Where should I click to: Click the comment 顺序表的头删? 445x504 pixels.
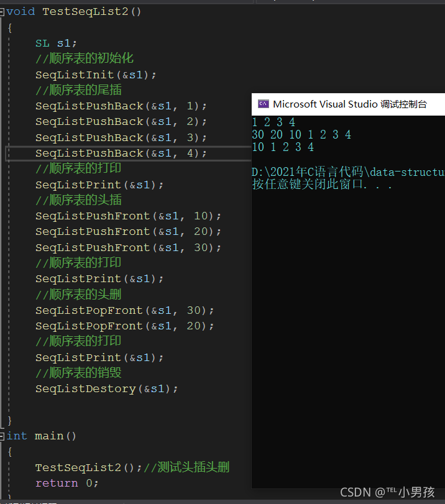click(78, 295)
